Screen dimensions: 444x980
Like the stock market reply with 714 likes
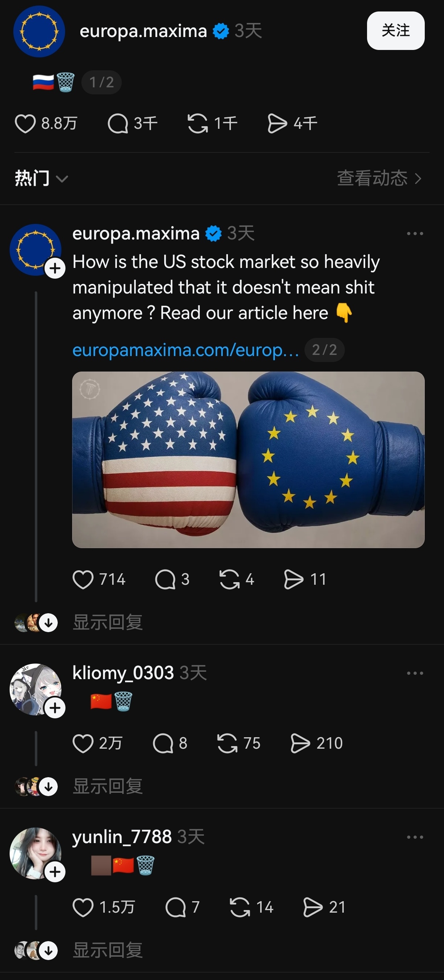tap(83, 580)
